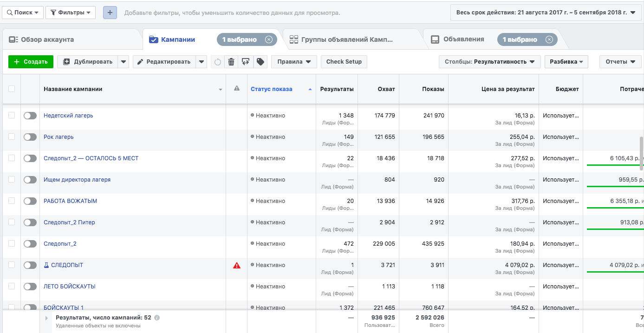
Task: Open the Разбивка dropdown
Action: point(566,62)
